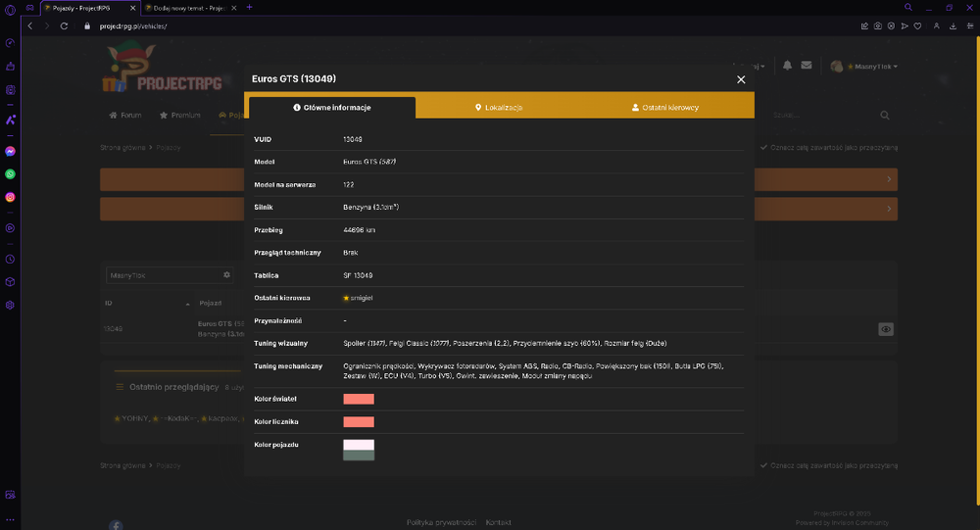
Task: Expand the first orange banner chevron
Action: [x=889, y=179]
